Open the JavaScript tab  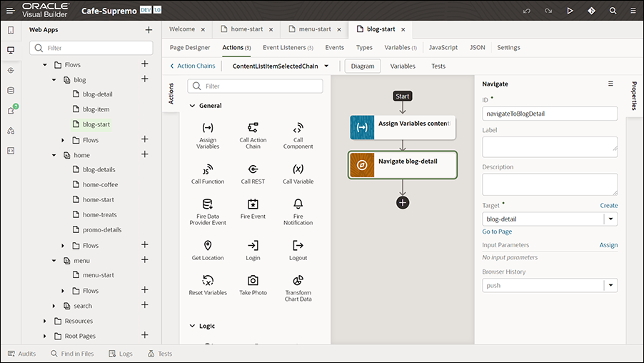coord(443,47)
